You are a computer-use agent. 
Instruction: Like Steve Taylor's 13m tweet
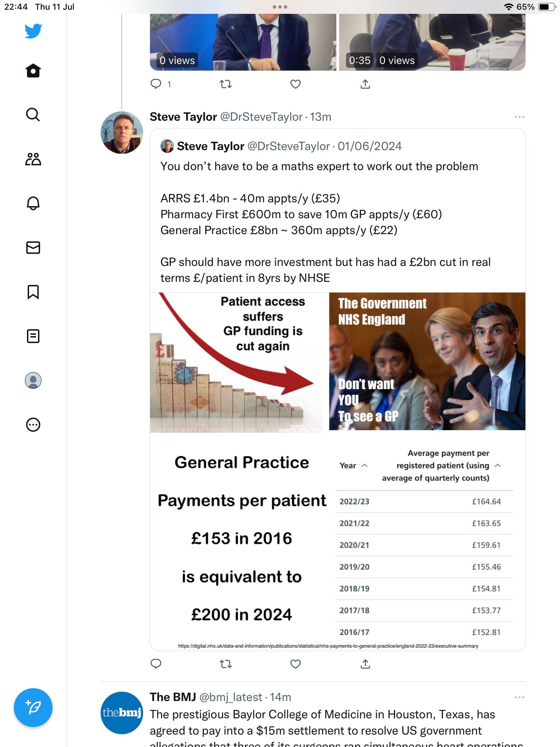pos(296,664)
